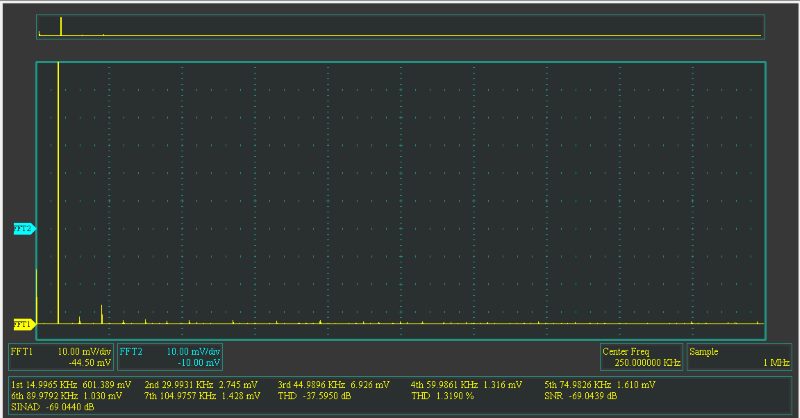Open the Center Freq setting box
This screenshot has height=418, width=800.
click(x=641, y=357)
